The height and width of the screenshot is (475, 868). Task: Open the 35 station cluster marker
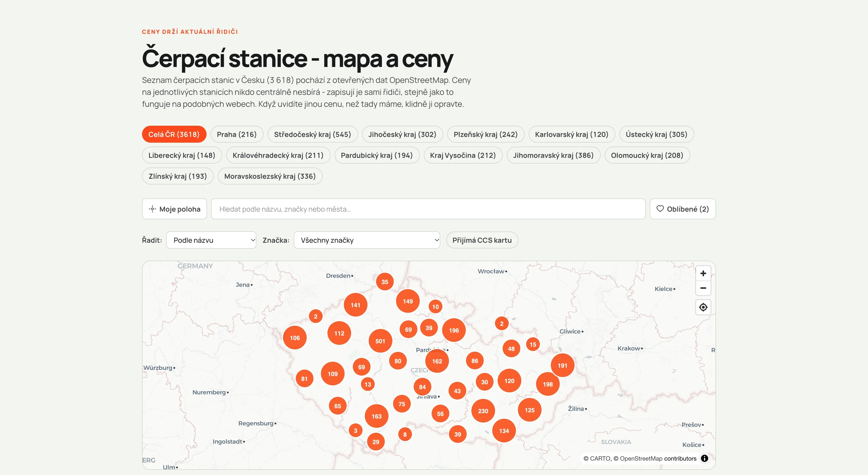point(384,282)
